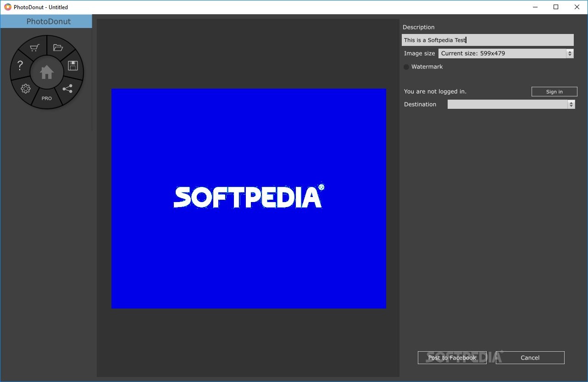The image size is (588, 382).
Task: Sign in to your account
Action: (x=555, y=92)
